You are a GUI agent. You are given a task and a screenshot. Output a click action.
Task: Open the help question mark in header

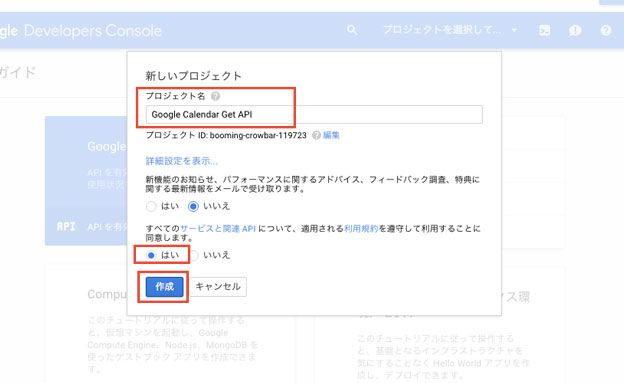tap(606, 30)
